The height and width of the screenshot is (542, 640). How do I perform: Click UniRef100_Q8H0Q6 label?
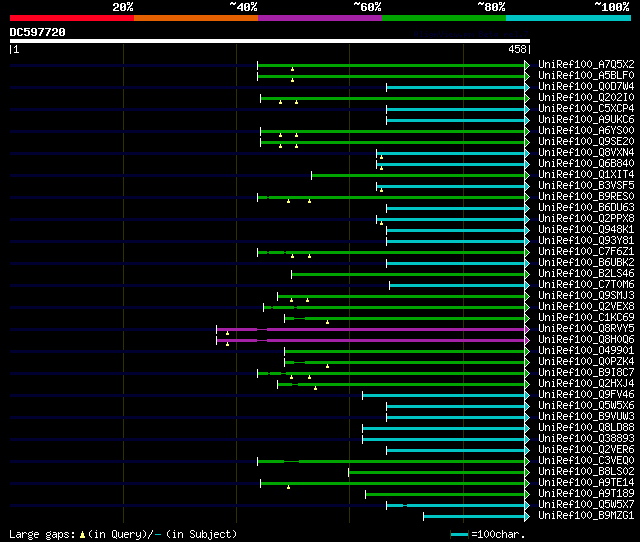point(586,340)
